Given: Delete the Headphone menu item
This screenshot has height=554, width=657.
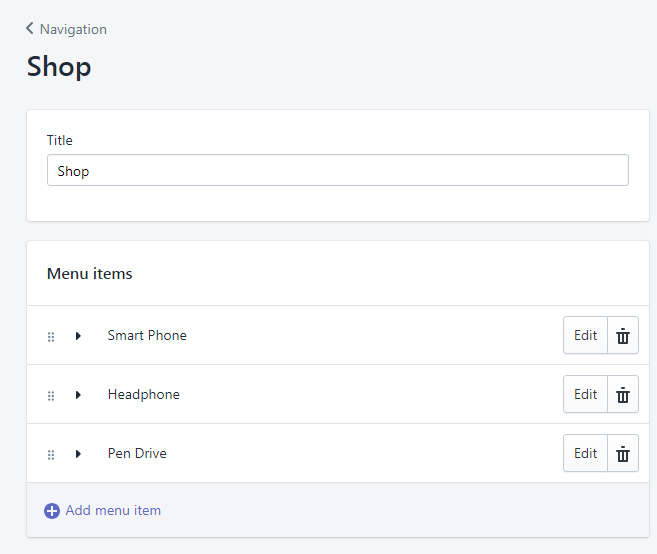Looking at the screenshot, I should [x=623, y=394].
